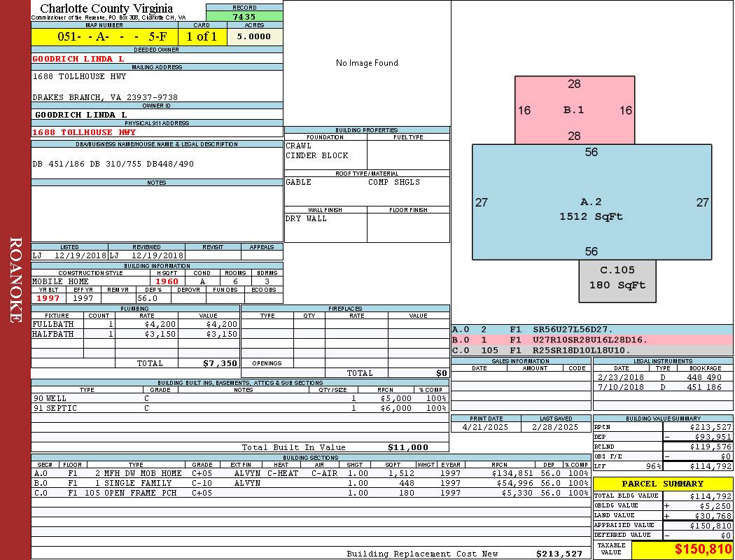This screenshot has width=735, height=560.
Task: Click the B.0 Single Family section row
Action: [x=310, y=483]
